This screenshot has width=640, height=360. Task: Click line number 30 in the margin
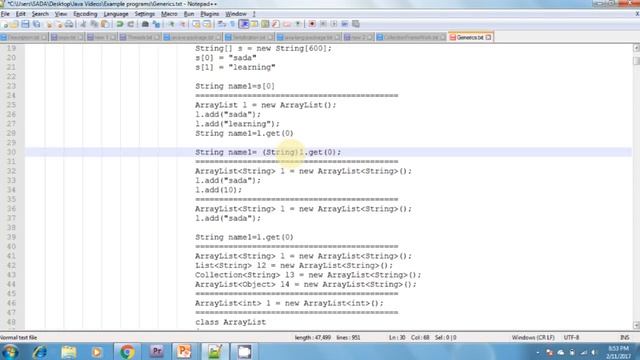pos(11,152)
